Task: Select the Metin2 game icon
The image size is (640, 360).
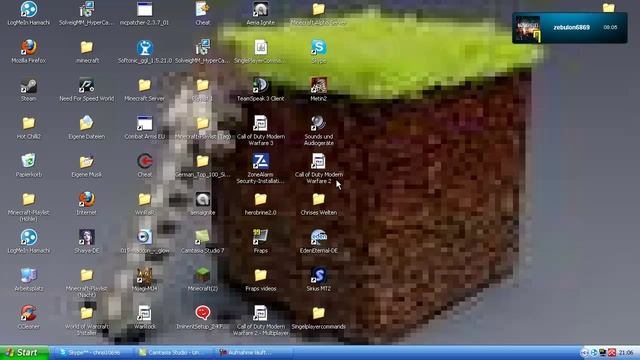Action: click(318, 86)
